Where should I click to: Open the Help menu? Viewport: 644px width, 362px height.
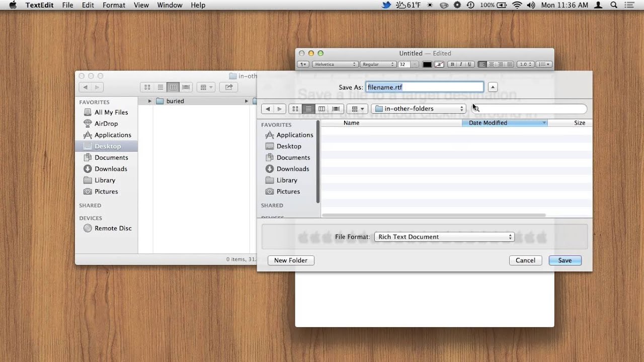pyautogui.click(x=198, y=5)
